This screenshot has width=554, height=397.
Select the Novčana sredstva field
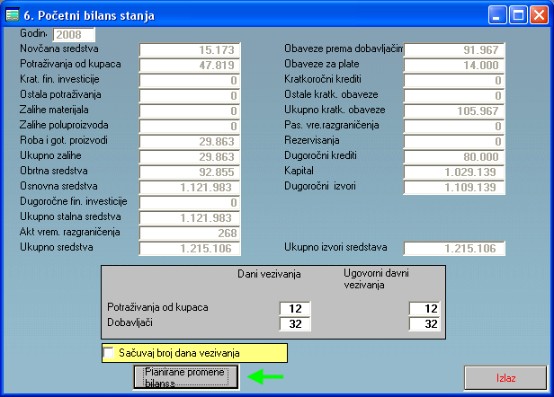[x=190, y=50]
